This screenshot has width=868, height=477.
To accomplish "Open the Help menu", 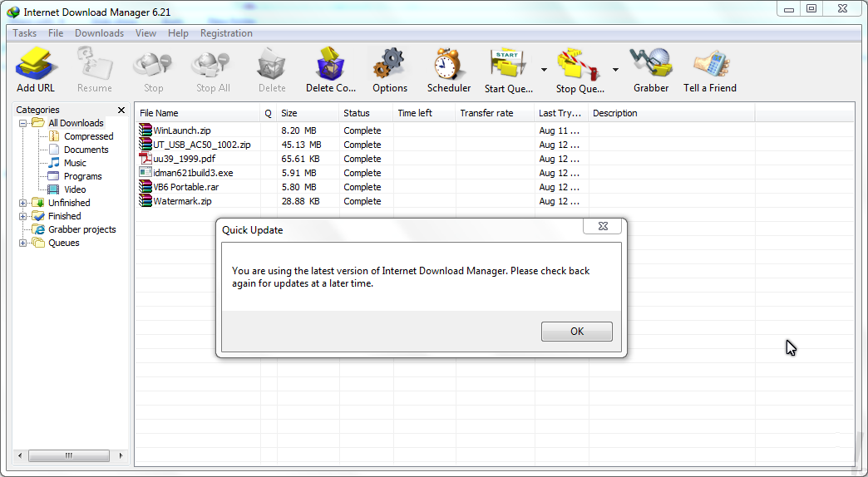I will [x=178, y=33].
